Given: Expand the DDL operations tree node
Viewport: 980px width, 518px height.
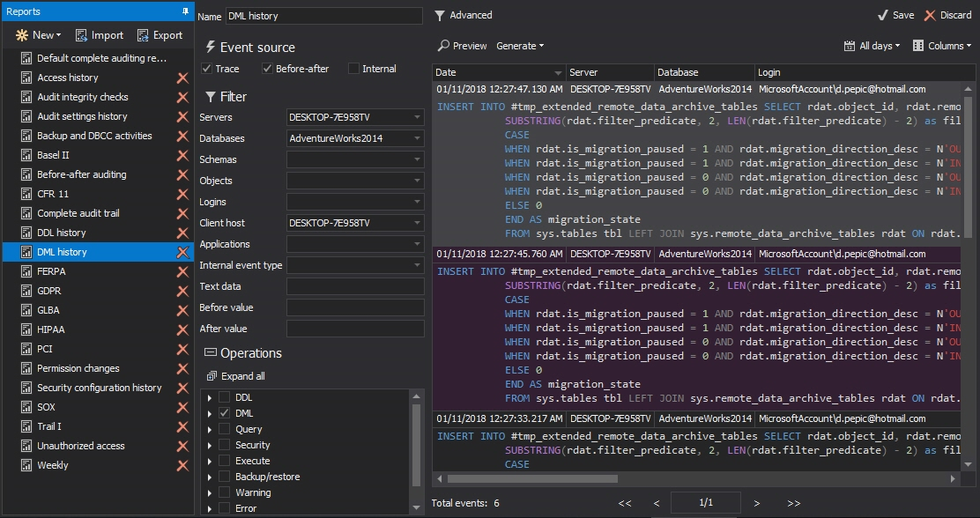Looking at the screenshot, I should [210, 397].
